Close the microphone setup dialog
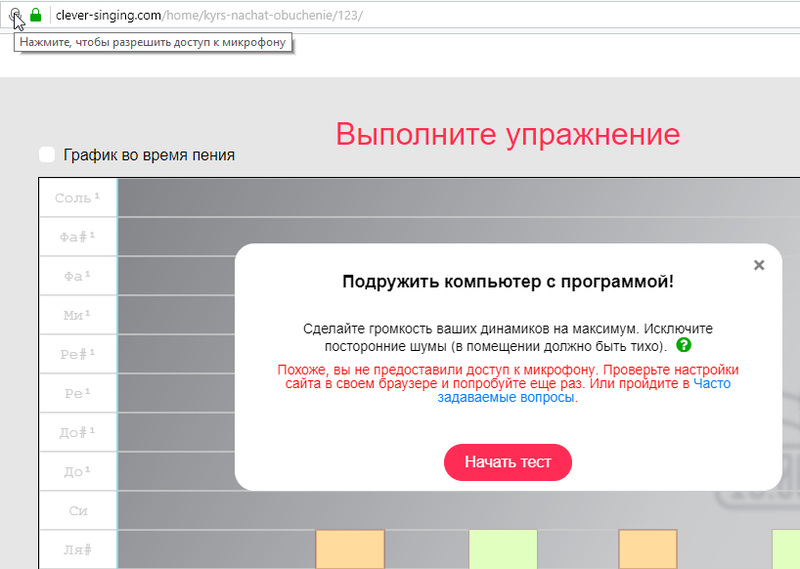 pos(759,265)
